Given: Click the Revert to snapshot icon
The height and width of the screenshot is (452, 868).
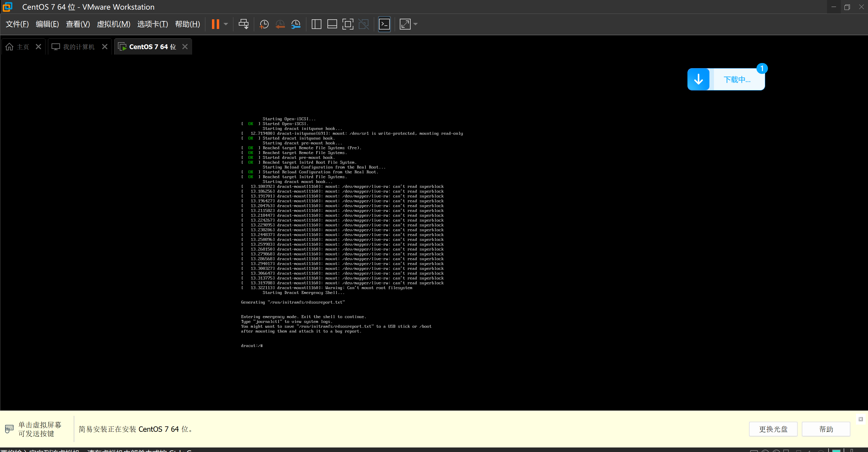Looking at the screenshot, I should click(280, 24).
